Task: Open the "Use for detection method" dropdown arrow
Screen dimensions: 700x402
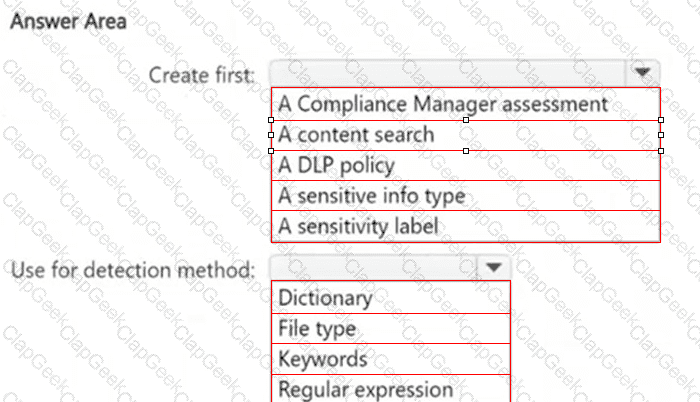Action: [491, 267]
